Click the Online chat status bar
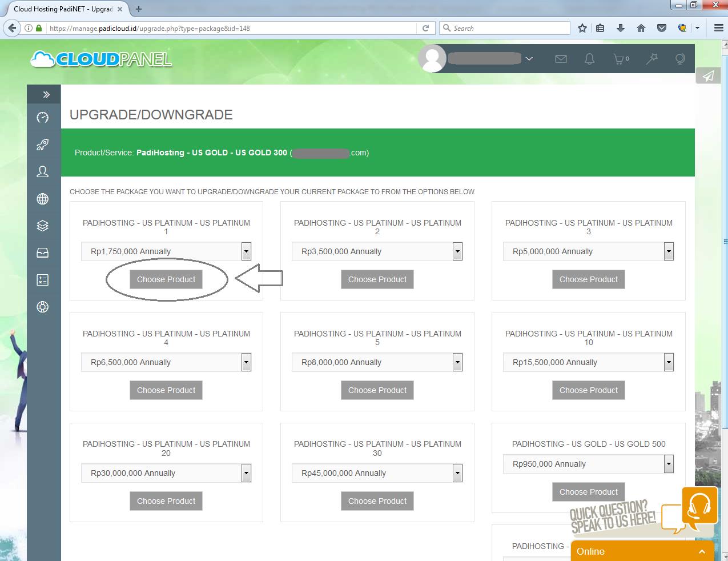 (642, 551)
